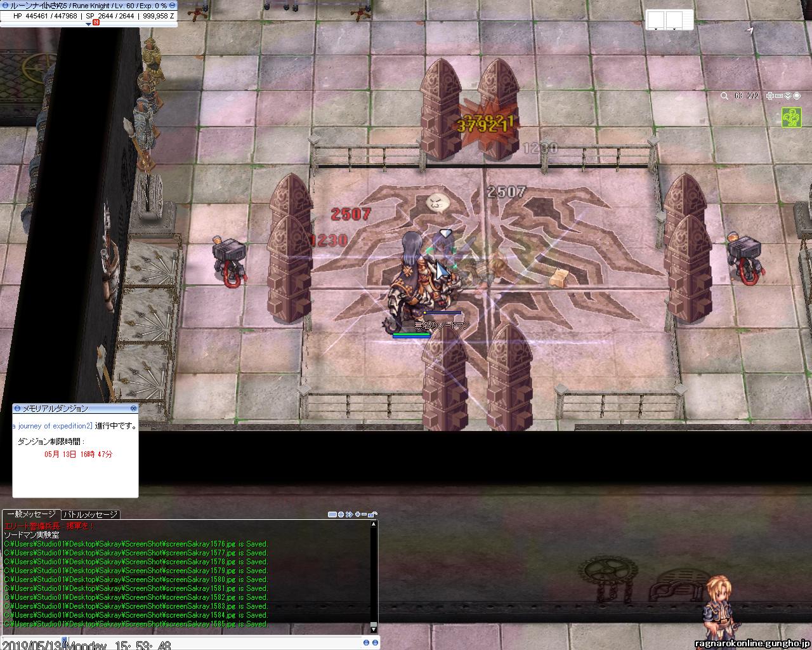Click chat scrollbar up arrow
Viewport: 812px width, 650px height.
374,524
